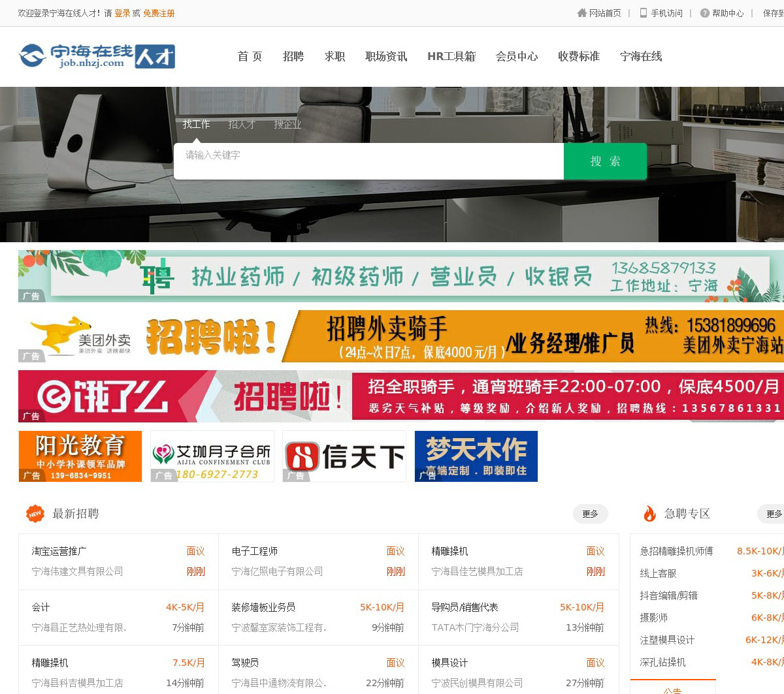The height and width of the screenshot is (694, 784).
Task: Open urgent job 摄影师
Action: coord(653,618)
